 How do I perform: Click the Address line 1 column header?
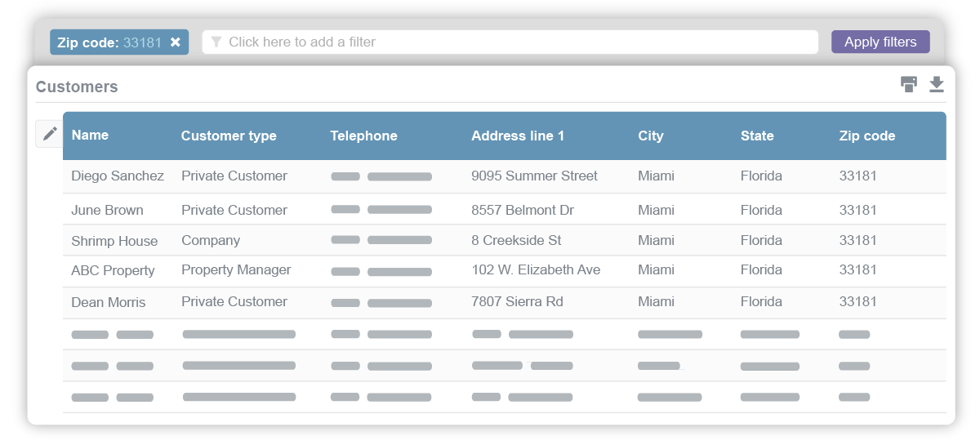point(518,136)
